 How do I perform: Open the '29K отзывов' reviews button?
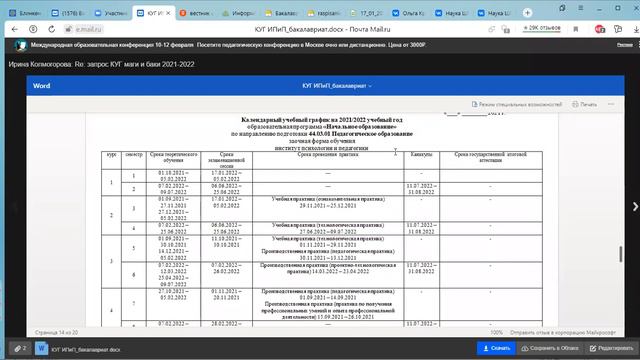click(x=542, y=28)
